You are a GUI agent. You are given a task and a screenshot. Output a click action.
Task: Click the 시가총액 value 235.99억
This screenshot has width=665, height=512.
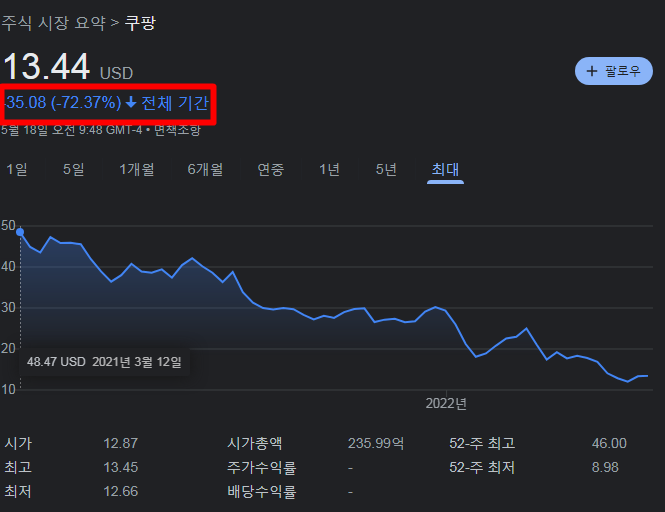point(376,443)
